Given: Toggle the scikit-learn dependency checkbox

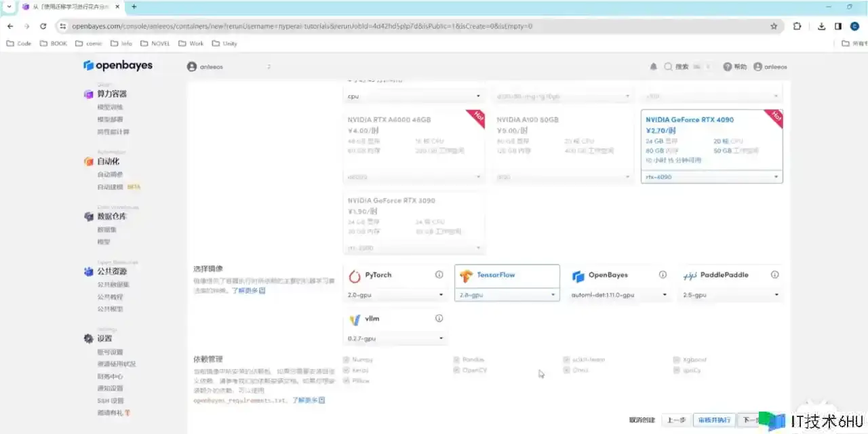Looking at the screenshot, I should click(566, 359).
